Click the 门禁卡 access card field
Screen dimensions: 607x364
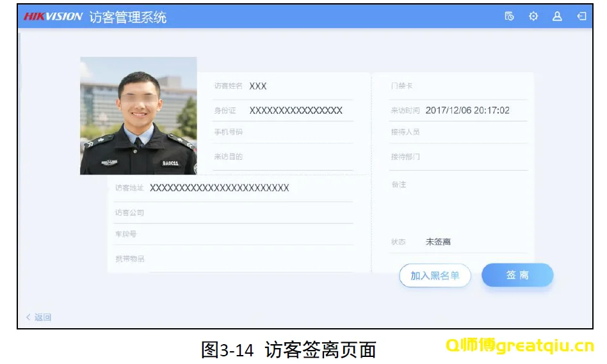(x=473, y=86)
